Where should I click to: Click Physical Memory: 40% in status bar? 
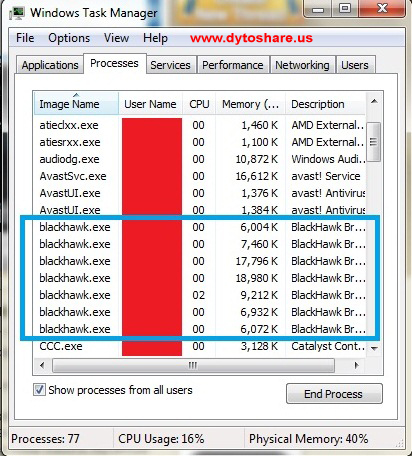tap(309, 439)
